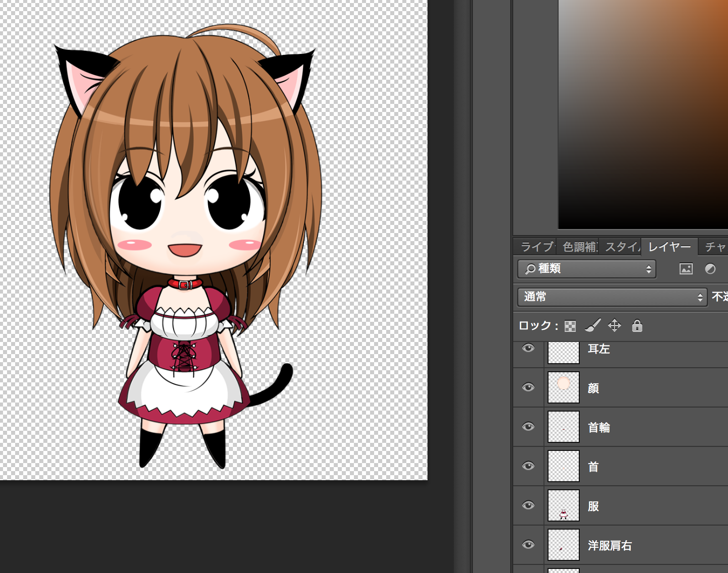Viewport: 728px width, 573px height.
Task: Select the 服 layer thumbnail
Action: [x=564, y=505]
